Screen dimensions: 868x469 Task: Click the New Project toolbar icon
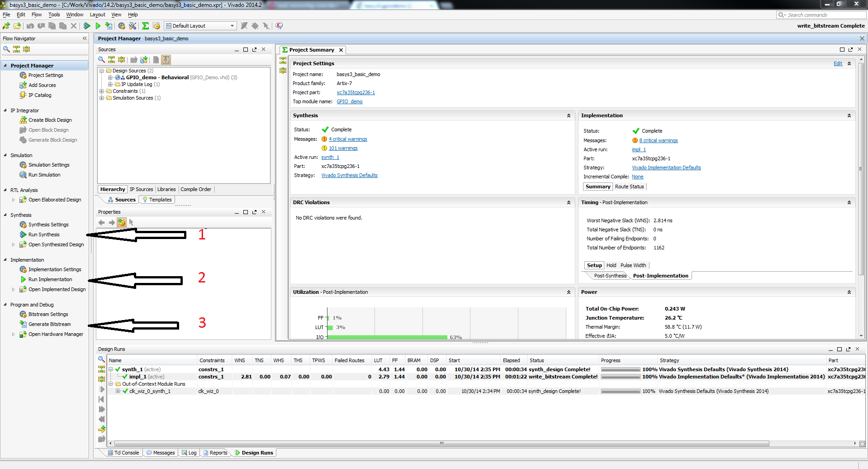pos(6,26)
